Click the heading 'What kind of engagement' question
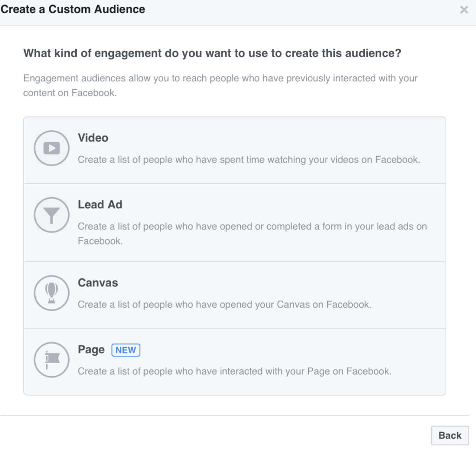476x451 pixels. coord(212,53)
